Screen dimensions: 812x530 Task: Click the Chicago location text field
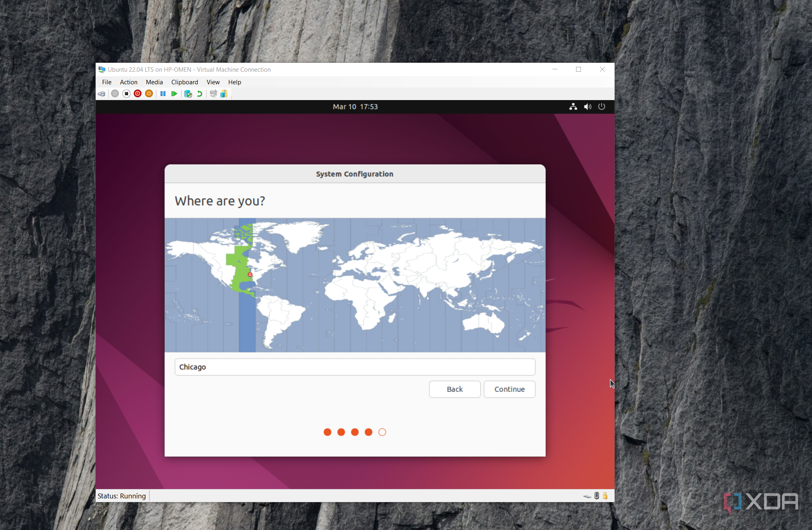click(x=355, y=367)
